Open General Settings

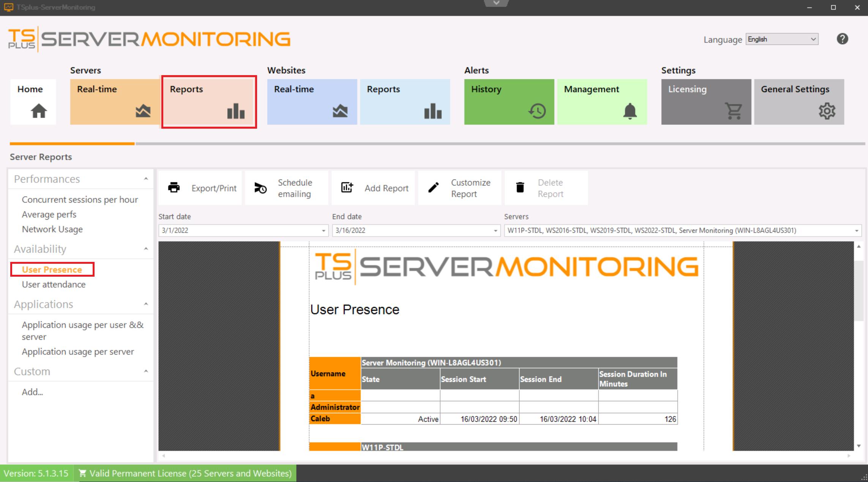pyautogui.click(x=799, y=102)
